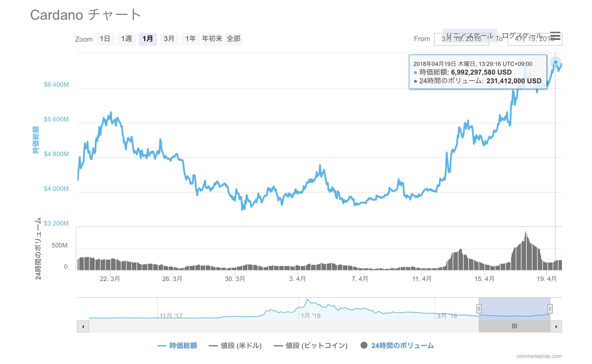Click the tooltip 時価総額 value
Viewport: 592px width, 364px height.
[x=481, y=72]
